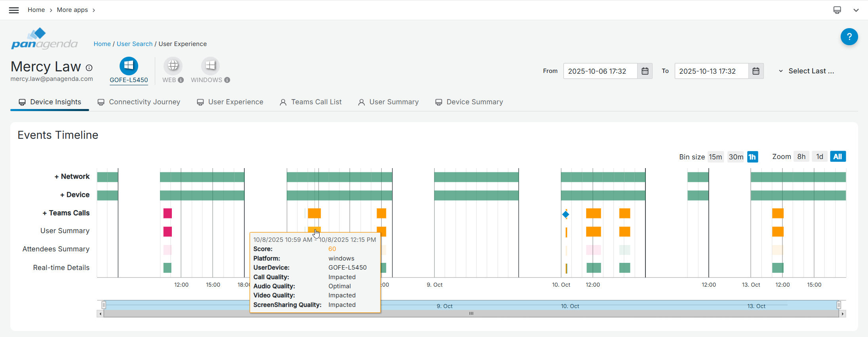Click the blue help question mark icon
Image resolution: width=868 pixels, height=337 pixels.
click(849, 37)
